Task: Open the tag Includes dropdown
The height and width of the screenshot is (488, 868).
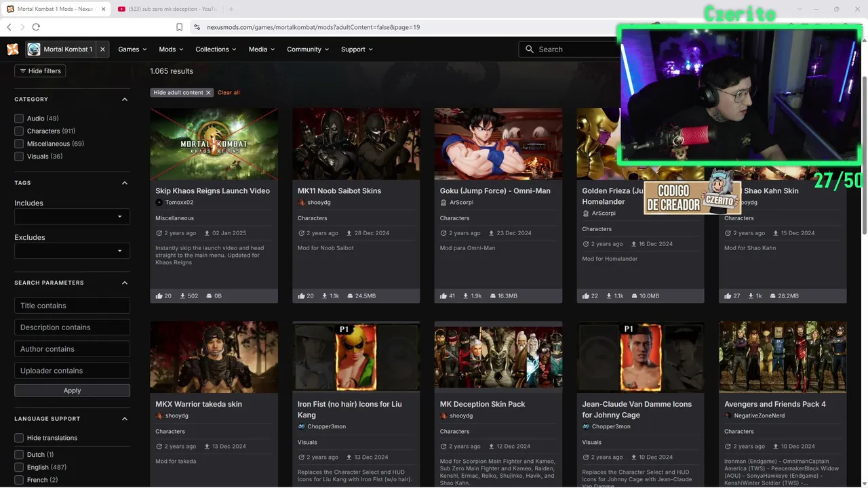Action: [x=72, y=217]
